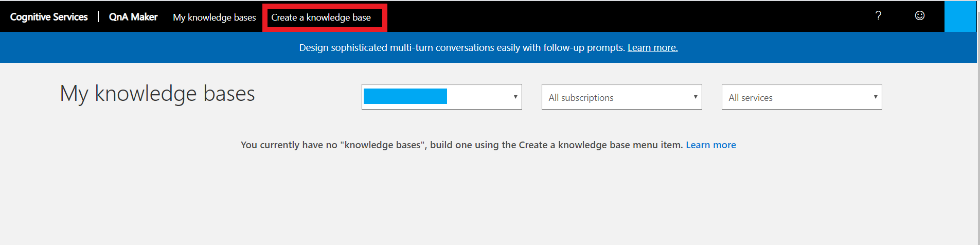
Task: Select the My knowledge bases menu item
Action: (x=215, y=17)
